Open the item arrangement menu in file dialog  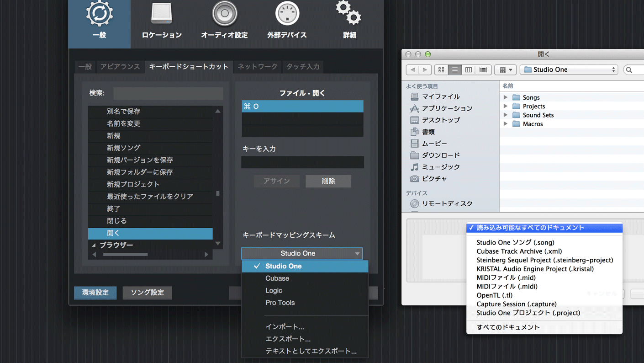505,69
